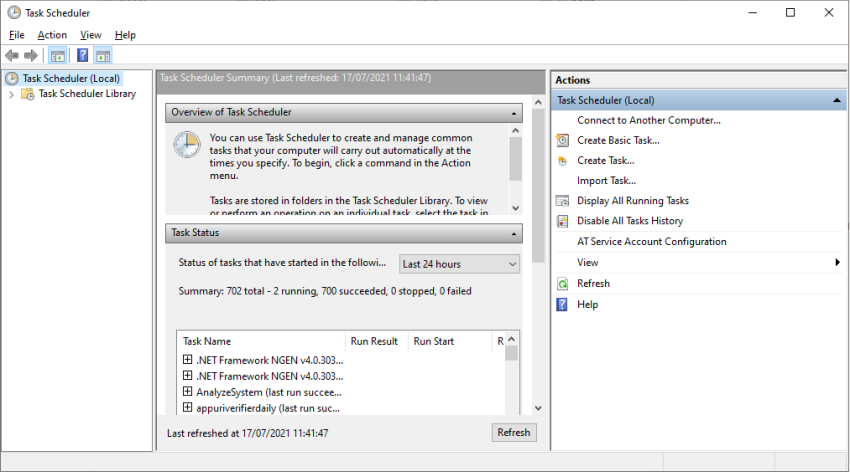850x472 pixels.
Task: Click 'Last refreshed at 17/07/2021 11:41:47' text
Action: coord(248,433)
